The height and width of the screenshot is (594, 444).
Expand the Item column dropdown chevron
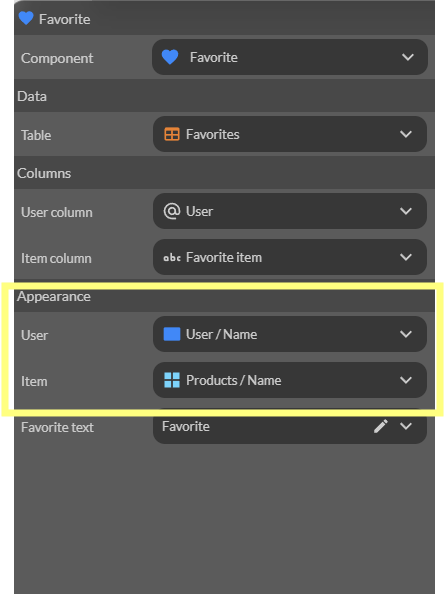[x=406, y=257]
